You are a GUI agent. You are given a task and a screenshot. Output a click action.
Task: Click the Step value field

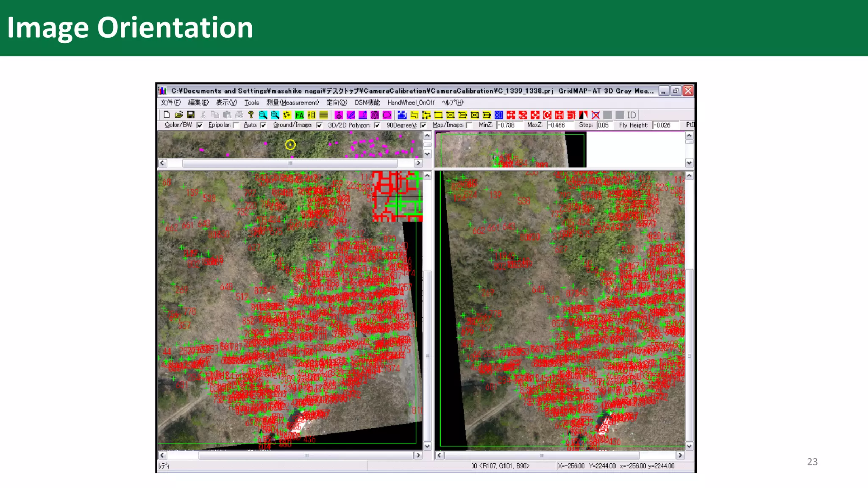[605, 125]
